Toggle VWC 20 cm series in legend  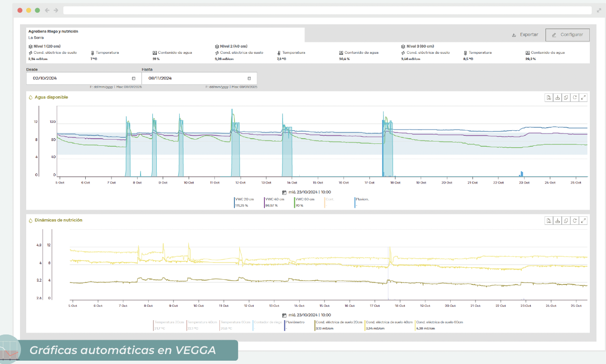[x=244, y=199]
